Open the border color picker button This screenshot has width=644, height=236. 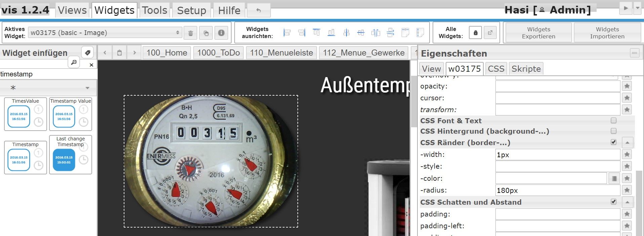[614, 178]
